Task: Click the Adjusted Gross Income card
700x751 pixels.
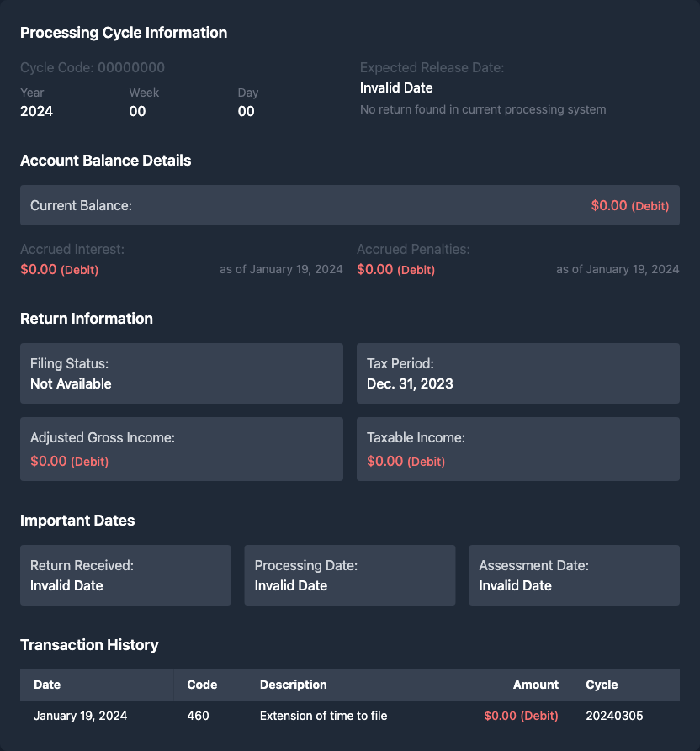Action: coord(181,449)
